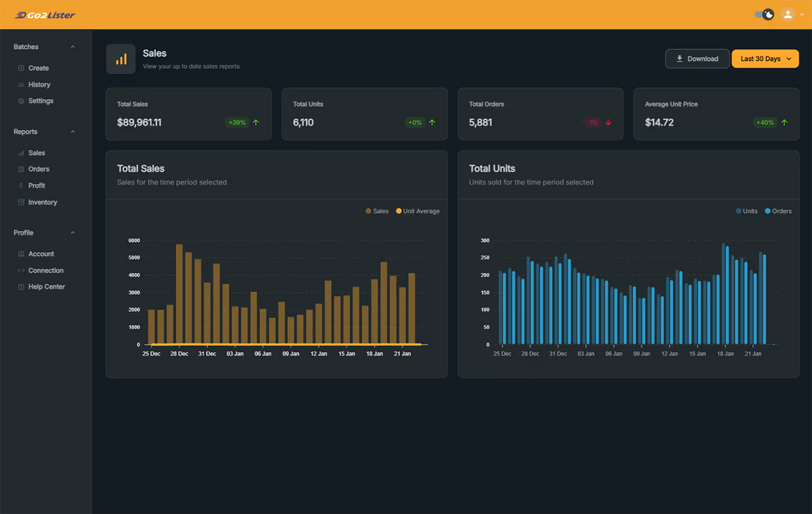Open the Sales report menu item
This screenshot has width=812, height=514.
coord(36,152)
